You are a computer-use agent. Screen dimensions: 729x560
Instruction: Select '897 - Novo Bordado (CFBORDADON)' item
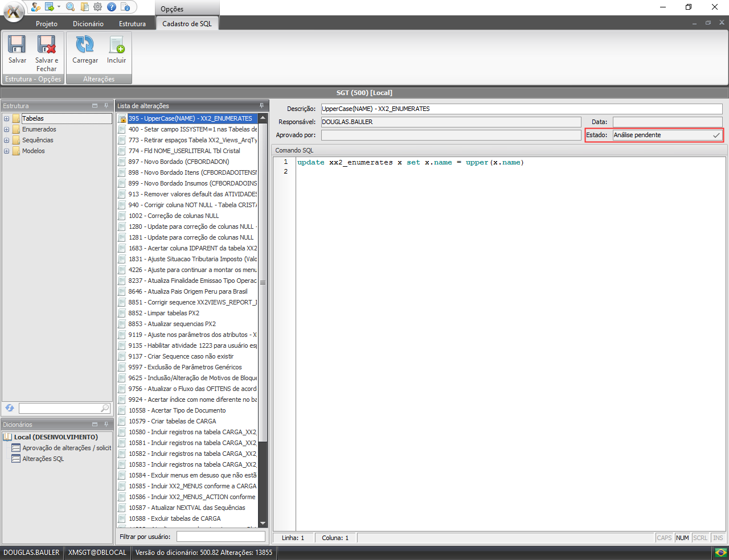(187, 162)
